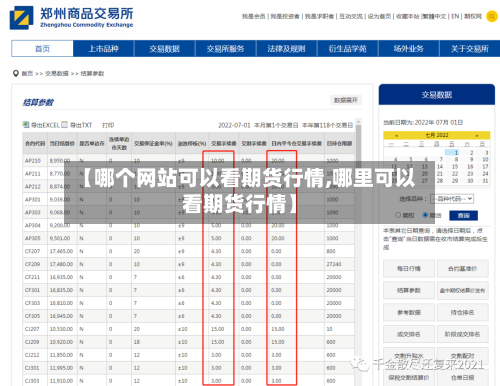Click the Export TXT icon
This screenshot has height=386, width=500.
64,125
